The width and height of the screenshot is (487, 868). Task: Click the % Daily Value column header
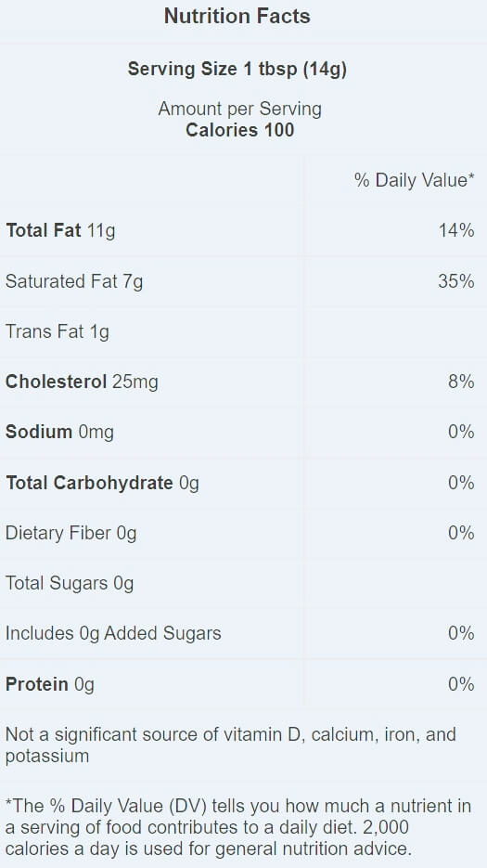click(x=415, y=180)
